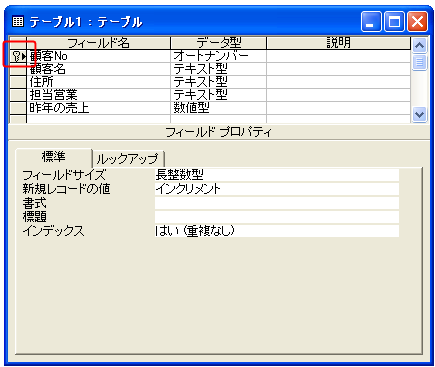The image size is (435, 367).
Task: Click the empty 標題 property field
Action: [277, 217]
